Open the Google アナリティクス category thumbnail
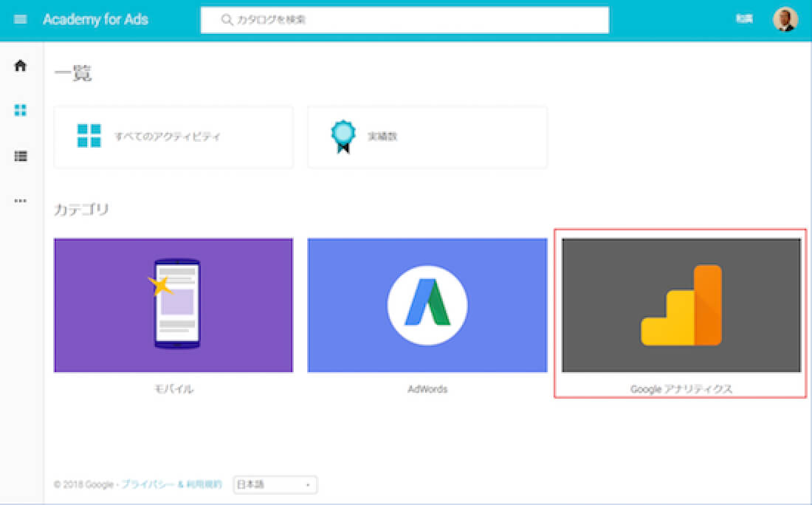Screen dimensions: 812x505 pos(681,305)
